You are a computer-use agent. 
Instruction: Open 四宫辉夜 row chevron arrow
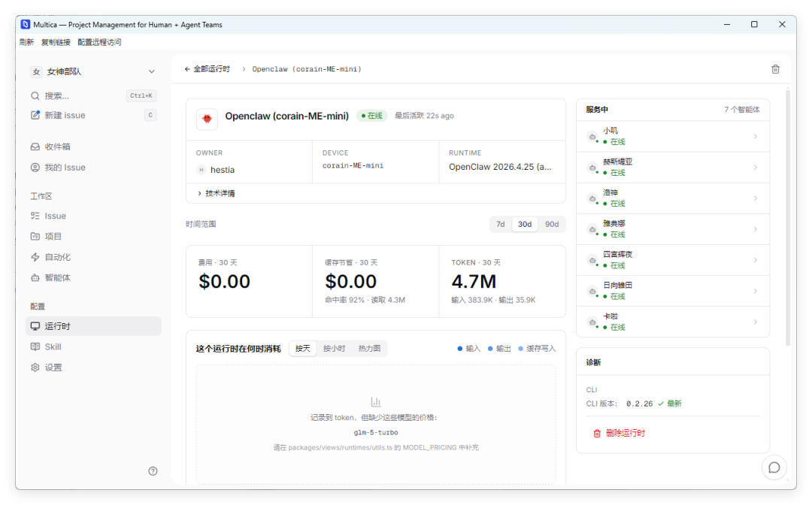click(756, 260)
